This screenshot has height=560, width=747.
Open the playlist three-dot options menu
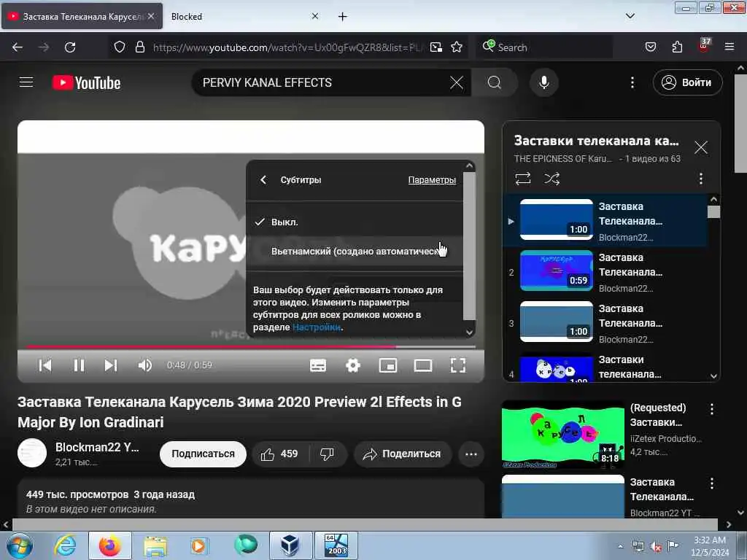(700, 179)
